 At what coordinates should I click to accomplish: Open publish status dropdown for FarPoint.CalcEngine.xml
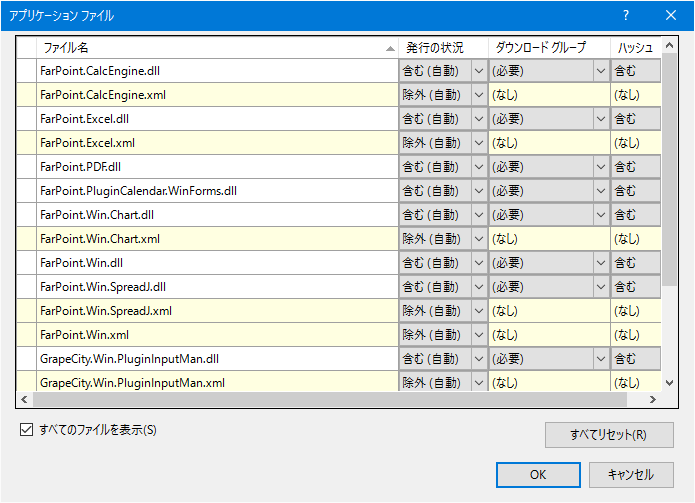[x=479, y=95]
